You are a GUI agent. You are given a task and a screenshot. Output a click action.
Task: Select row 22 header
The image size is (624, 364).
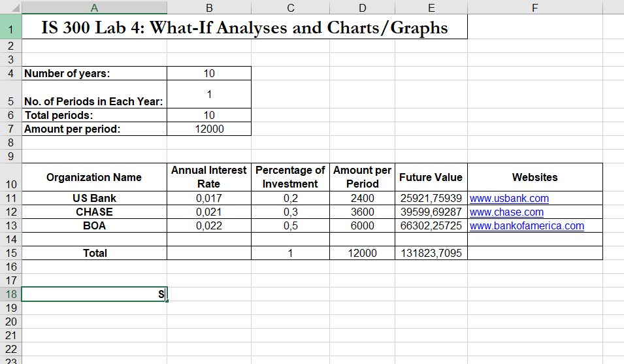coord(10,349)
